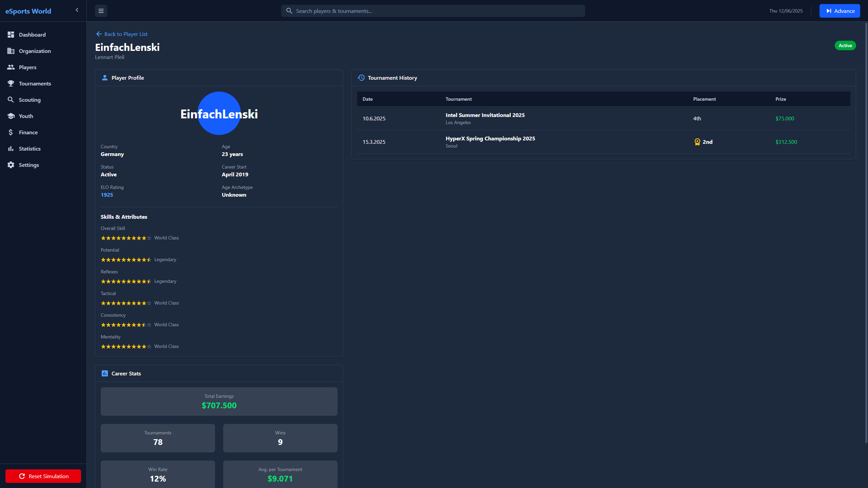868x488 pixels.
Task: Click the Consistency star rating
Action: click(126, 325)
